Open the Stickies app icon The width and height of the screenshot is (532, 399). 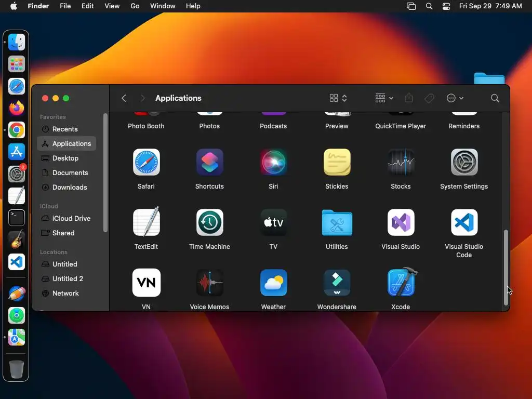[337, 162]
